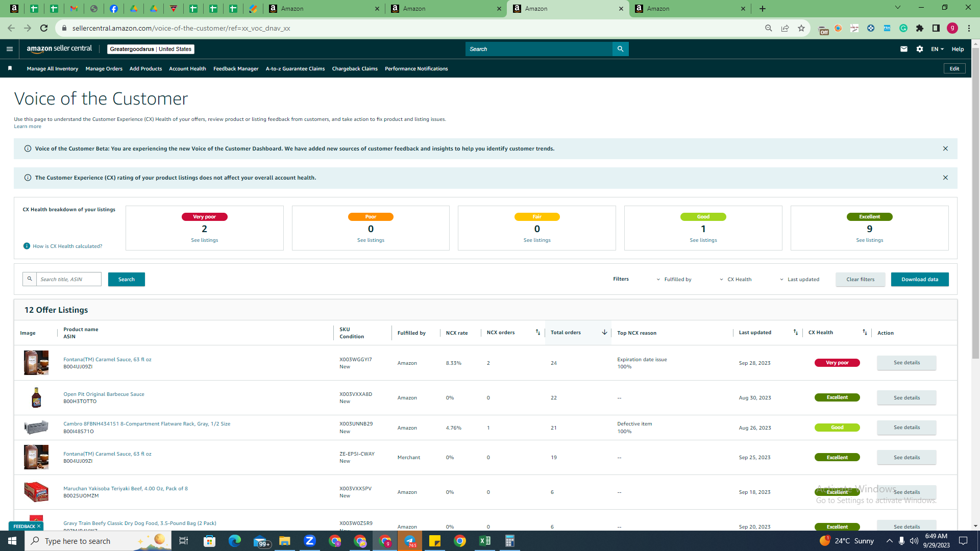Image resolution: width=980 pixels, height=551 pixels.
Task: Click the magnifier icon in listing search box
Action: 30,279
